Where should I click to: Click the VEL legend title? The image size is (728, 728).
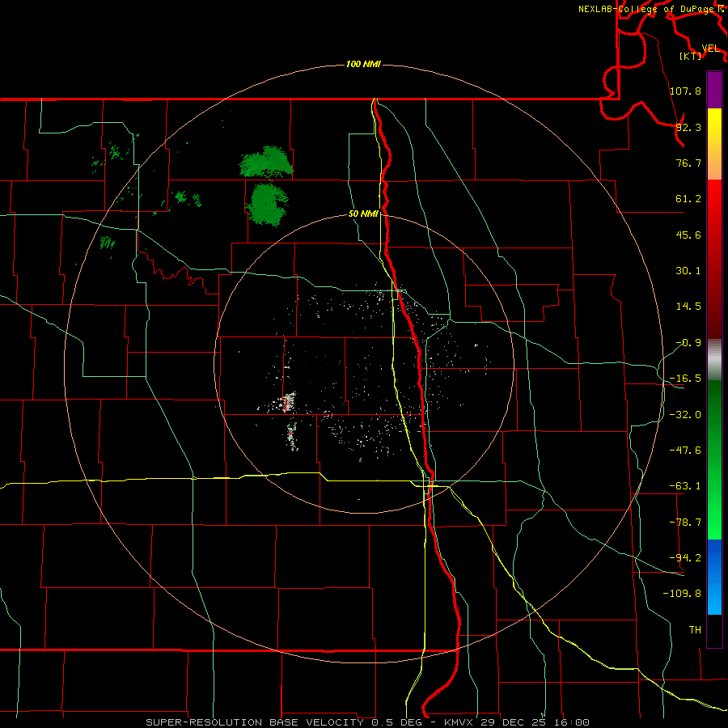pyautogui.click(x=710, y=49)
